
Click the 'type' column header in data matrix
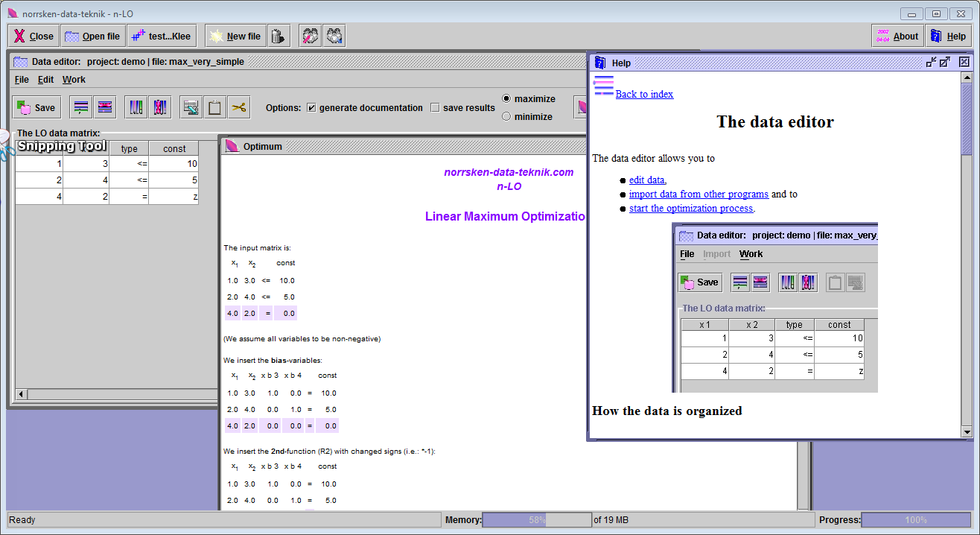[x=129, y=148]
